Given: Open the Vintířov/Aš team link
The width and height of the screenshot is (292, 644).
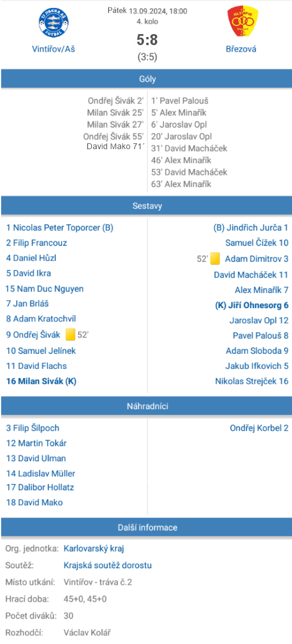Looking at the screenshot, I should click(x=54, y=49).
